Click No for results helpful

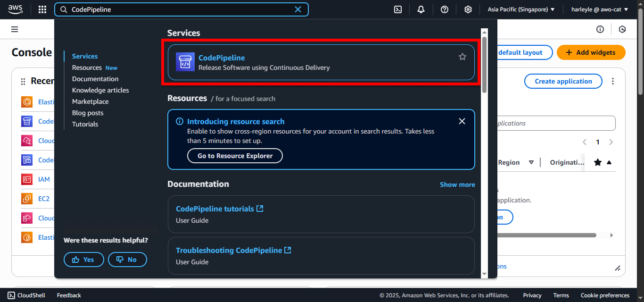pyautogui.click(x=127, y=260)
